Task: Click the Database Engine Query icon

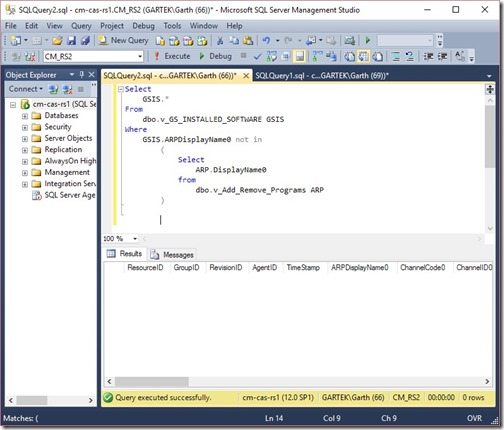Action: [160, 41]
